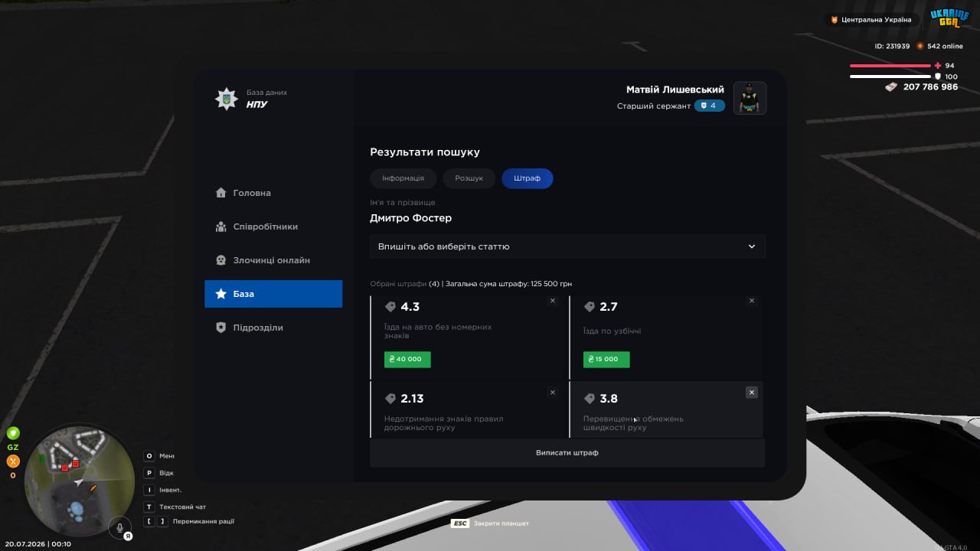Open Підрозділи in the sidebar
The width and height of the screenshot is (980, 551).
pos(273,328)
